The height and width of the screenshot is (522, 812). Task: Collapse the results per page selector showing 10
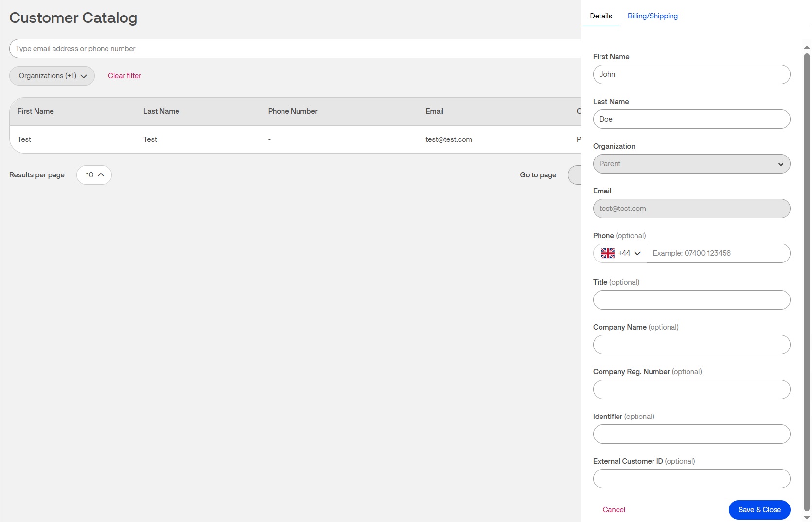(93, 174)
